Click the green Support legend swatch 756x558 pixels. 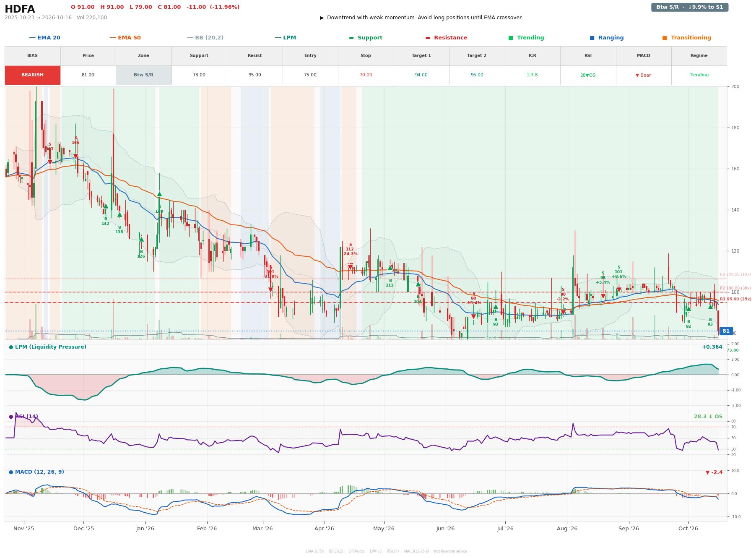pyautogui.click(x=351, y=38)
